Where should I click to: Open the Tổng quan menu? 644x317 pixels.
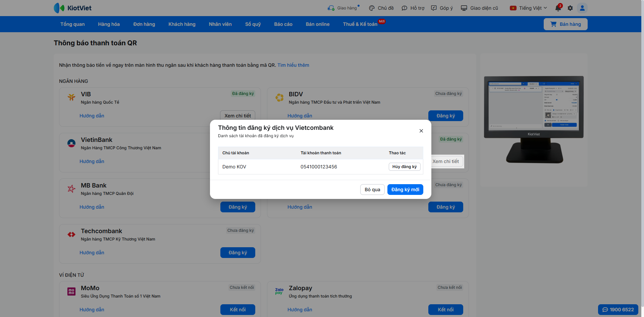click(72, 24)
